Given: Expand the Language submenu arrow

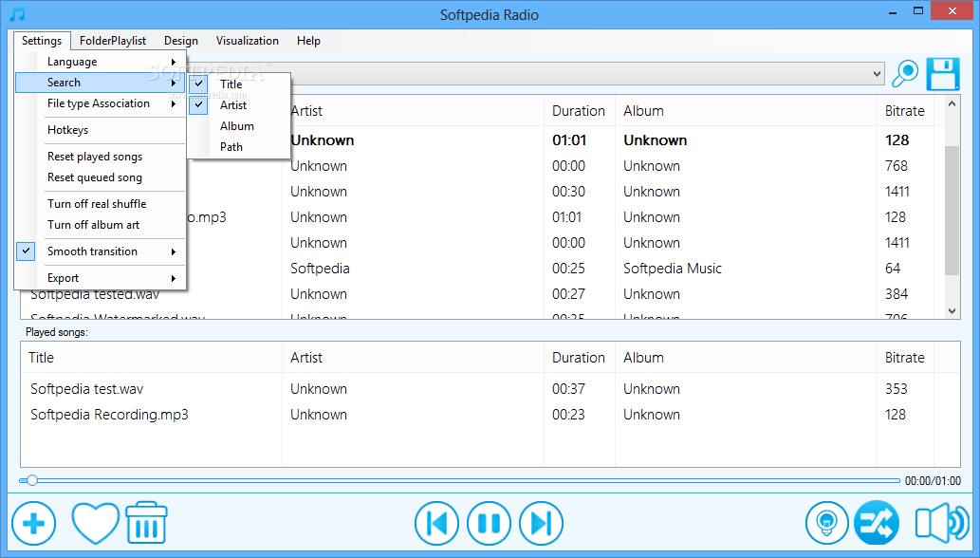Looking at the screenshot, I should pyautogui.click(x=173, y=62).
